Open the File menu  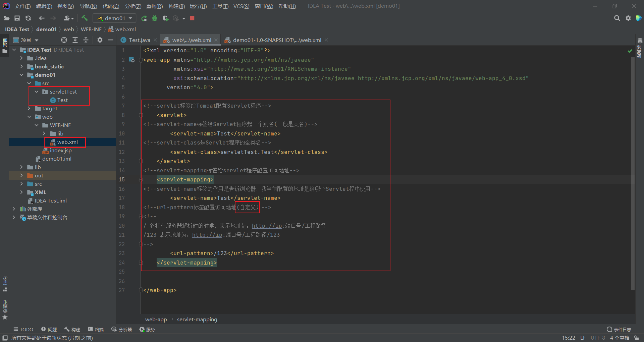pos(22,6)
